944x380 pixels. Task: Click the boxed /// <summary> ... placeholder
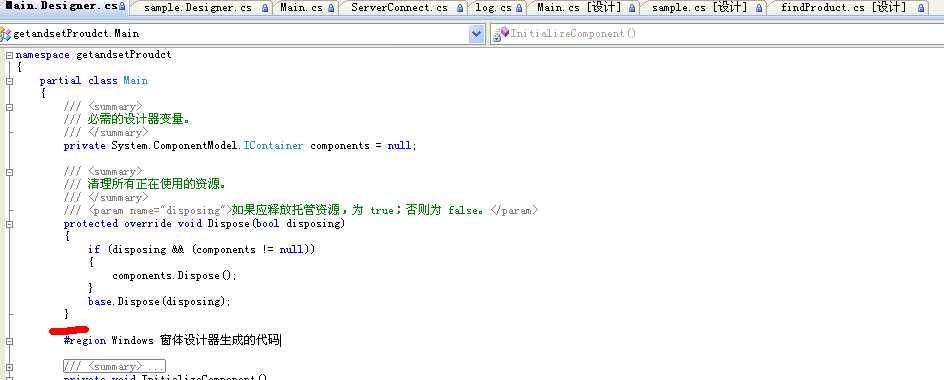[x=114, y=367]
